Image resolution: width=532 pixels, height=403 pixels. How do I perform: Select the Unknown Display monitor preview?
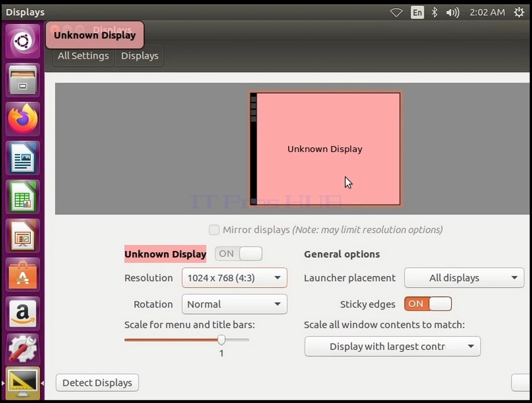coord(325,149)
